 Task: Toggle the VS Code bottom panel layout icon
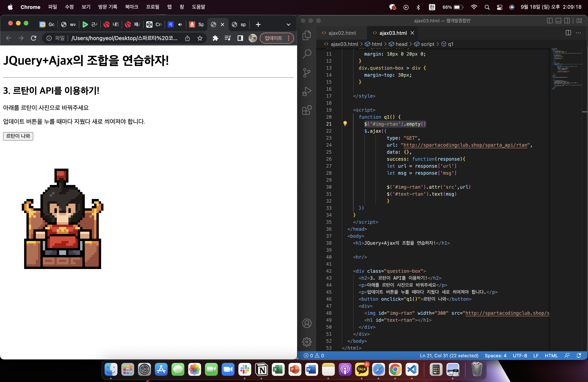(558, 21)
